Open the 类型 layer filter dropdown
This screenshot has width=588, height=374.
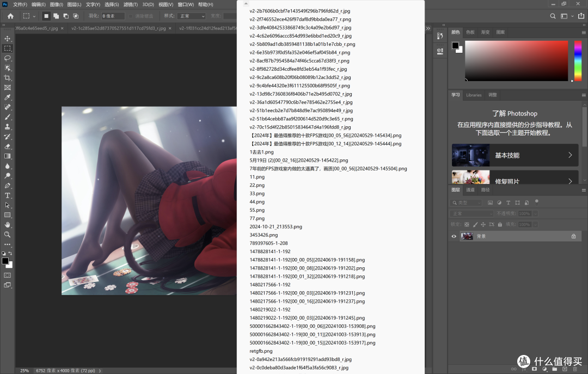pyautogui.click(x=467, y=203)
